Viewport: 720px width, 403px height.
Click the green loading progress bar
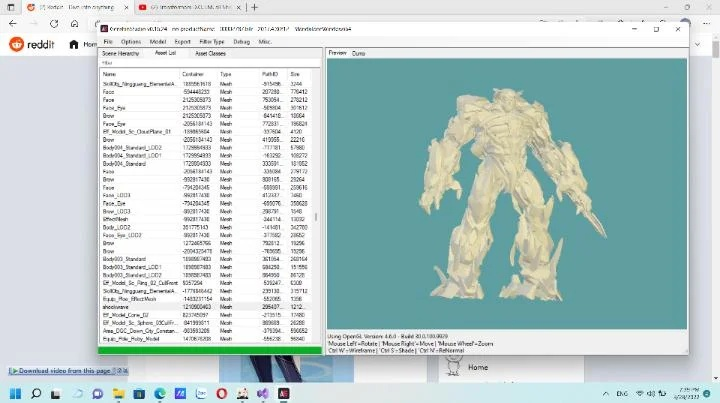210,351
